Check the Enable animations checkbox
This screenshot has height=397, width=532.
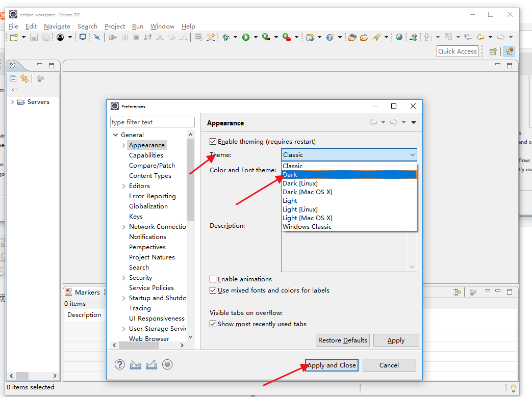coord(213,279)
